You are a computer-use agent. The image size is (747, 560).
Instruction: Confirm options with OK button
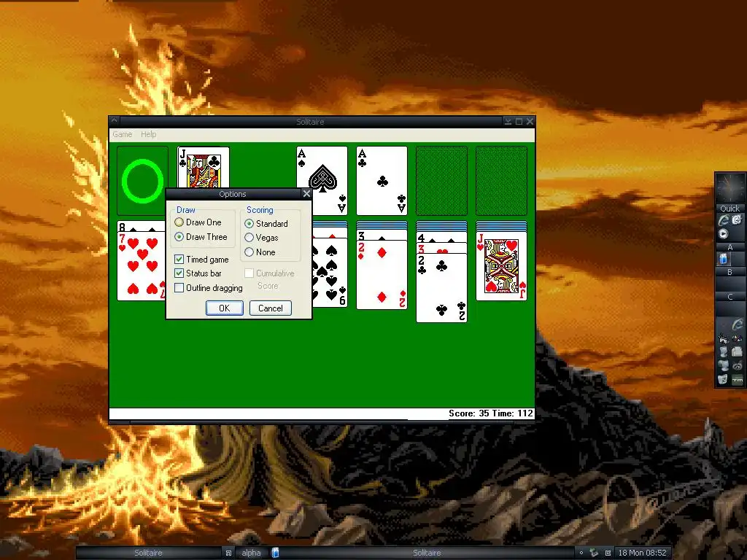[x=225, y=308]
